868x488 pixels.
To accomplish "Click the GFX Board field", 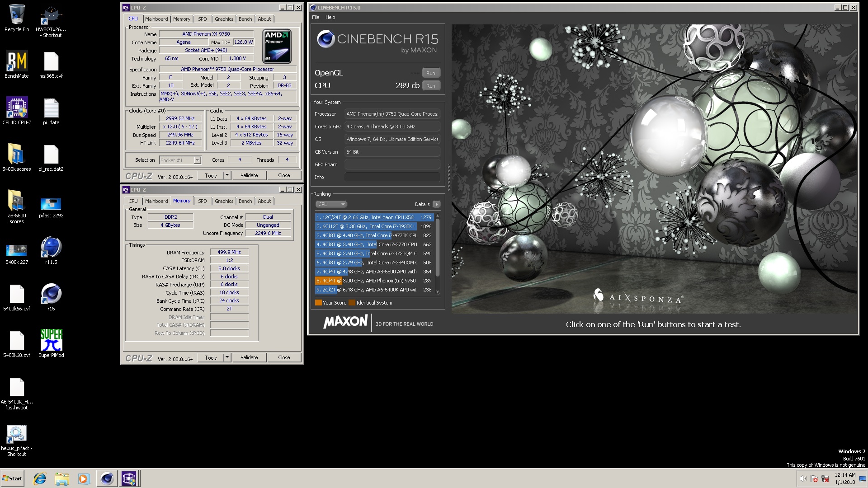I will [x=392, y=164].
